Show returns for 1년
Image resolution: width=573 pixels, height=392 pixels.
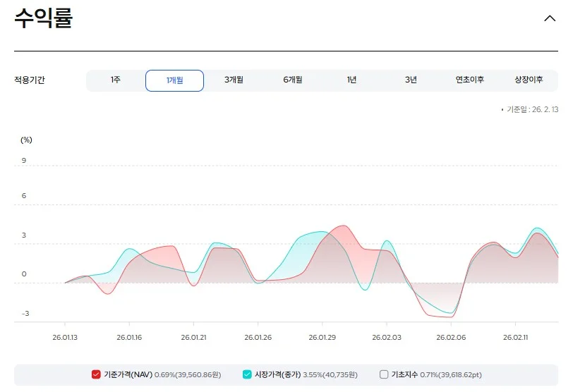(x=351, y=80)
